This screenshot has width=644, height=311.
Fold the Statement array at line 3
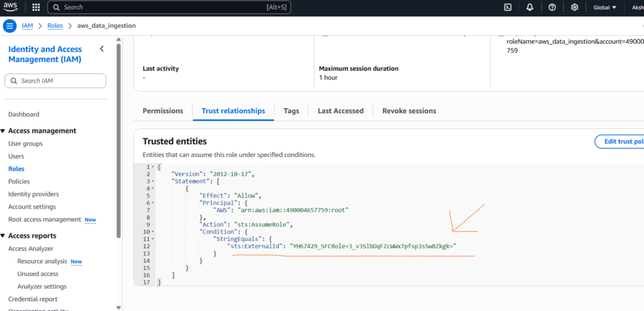tap(153, 181)
